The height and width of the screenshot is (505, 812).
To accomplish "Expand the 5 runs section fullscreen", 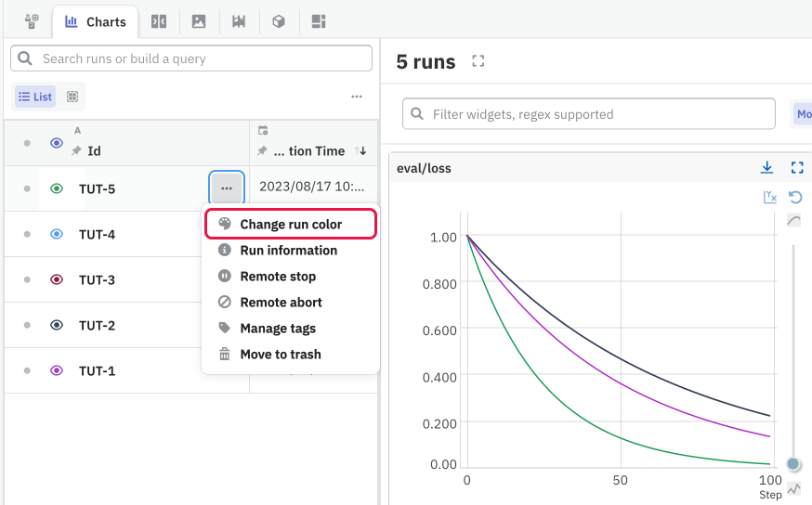I will click(478, 62).
